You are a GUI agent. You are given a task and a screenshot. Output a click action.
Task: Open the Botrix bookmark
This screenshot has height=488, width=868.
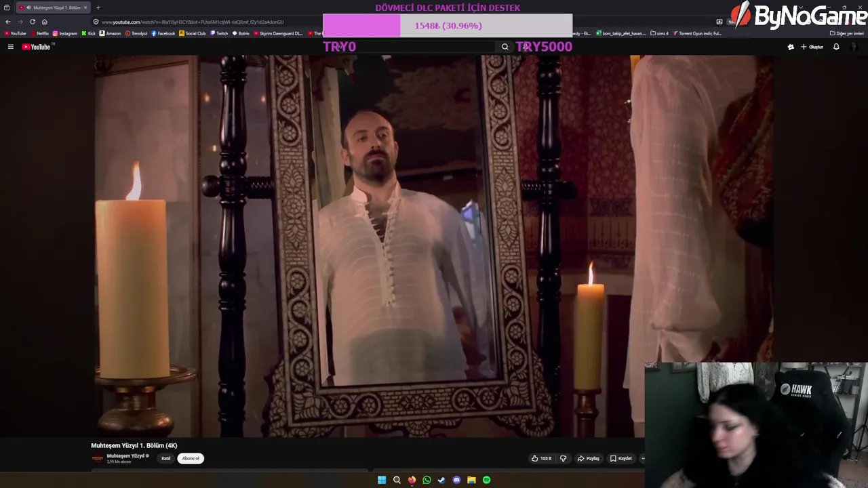click(241, 33)
